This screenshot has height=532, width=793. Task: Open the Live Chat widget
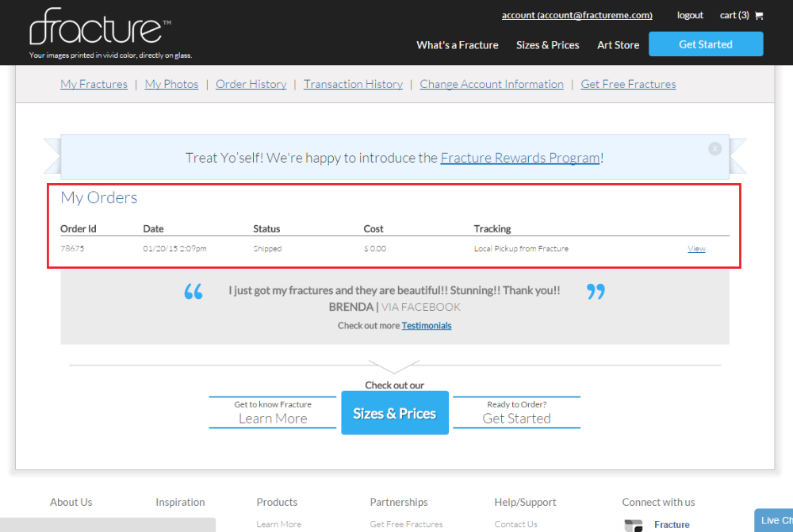point(774,520)
